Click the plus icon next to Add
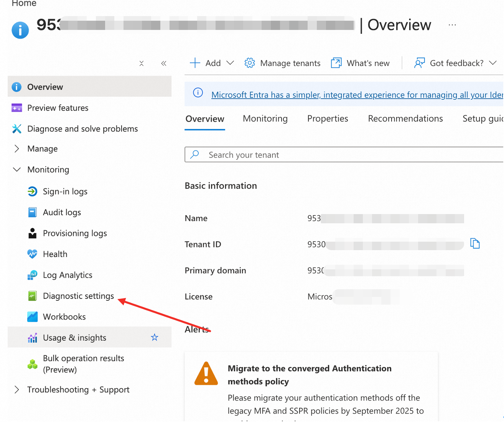 [195, 63]
